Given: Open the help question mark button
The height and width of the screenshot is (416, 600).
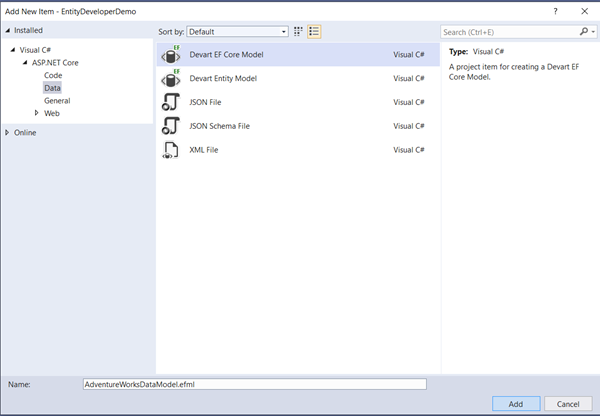Looking at the screenshot, I should point(556,11).
